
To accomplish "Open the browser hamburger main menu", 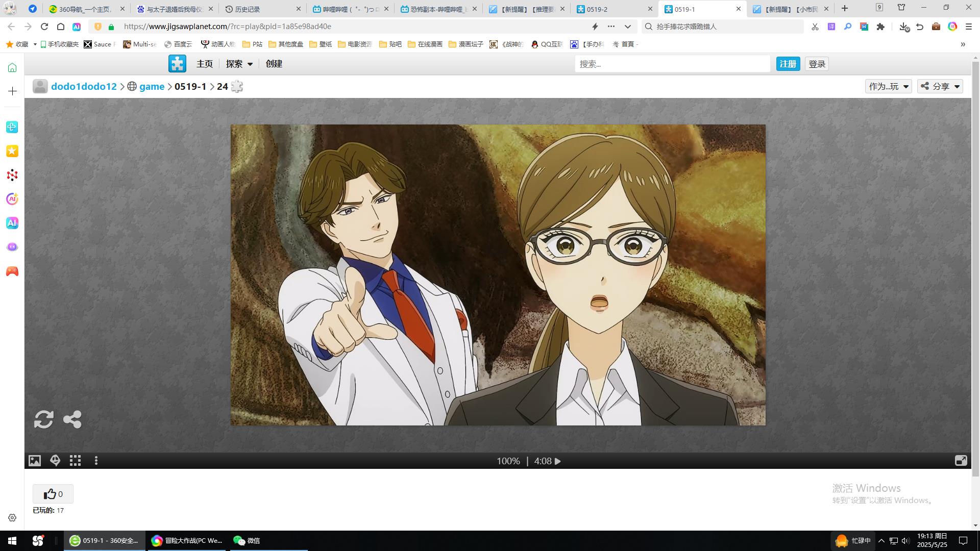I will [969, 27].
